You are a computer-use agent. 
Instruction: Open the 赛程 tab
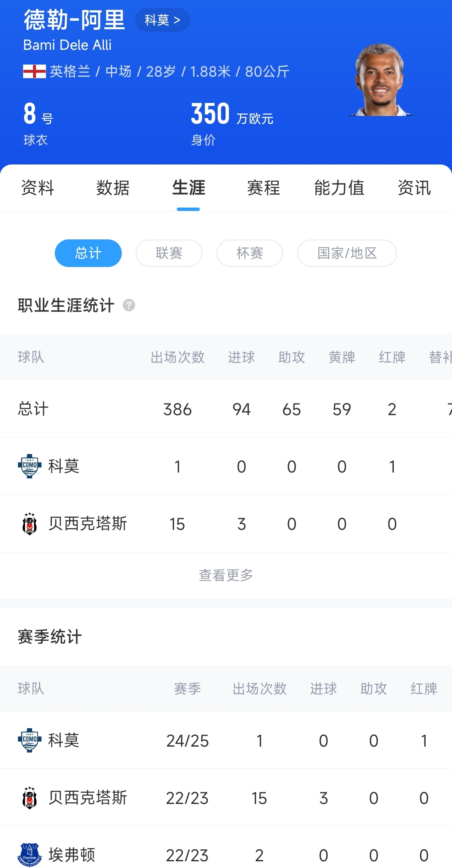click(264, 188)
